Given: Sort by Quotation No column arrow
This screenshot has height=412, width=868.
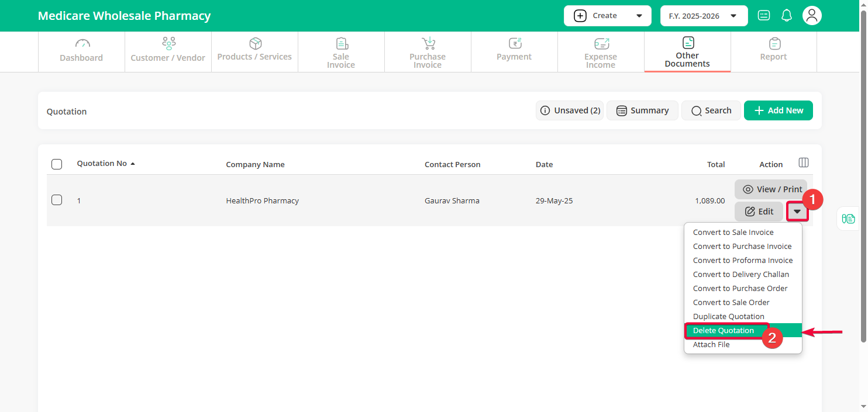Looking at the screenshot, I should 133,164.
